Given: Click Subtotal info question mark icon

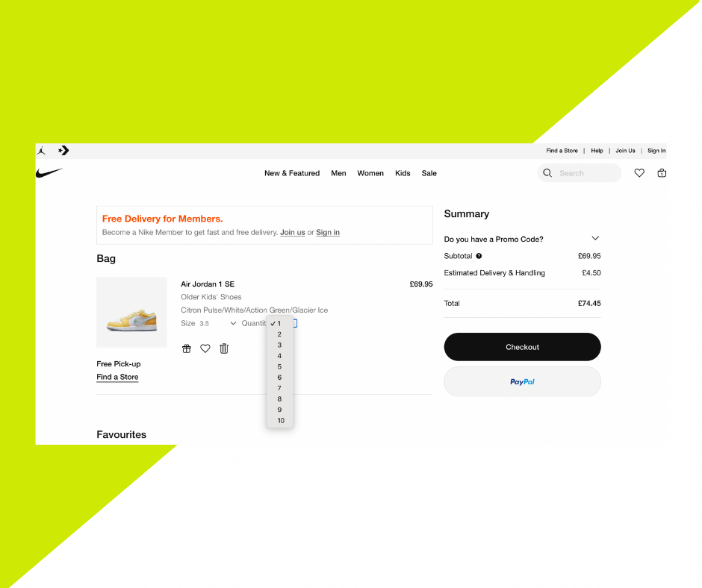Looking at the screenshot, I should (x=479, y=256).
